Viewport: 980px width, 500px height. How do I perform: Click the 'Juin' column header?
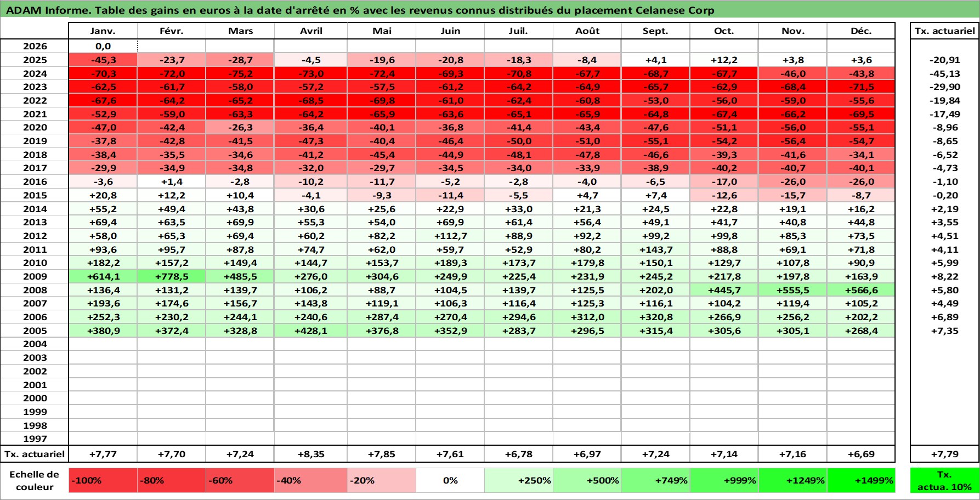pos(450,31)
